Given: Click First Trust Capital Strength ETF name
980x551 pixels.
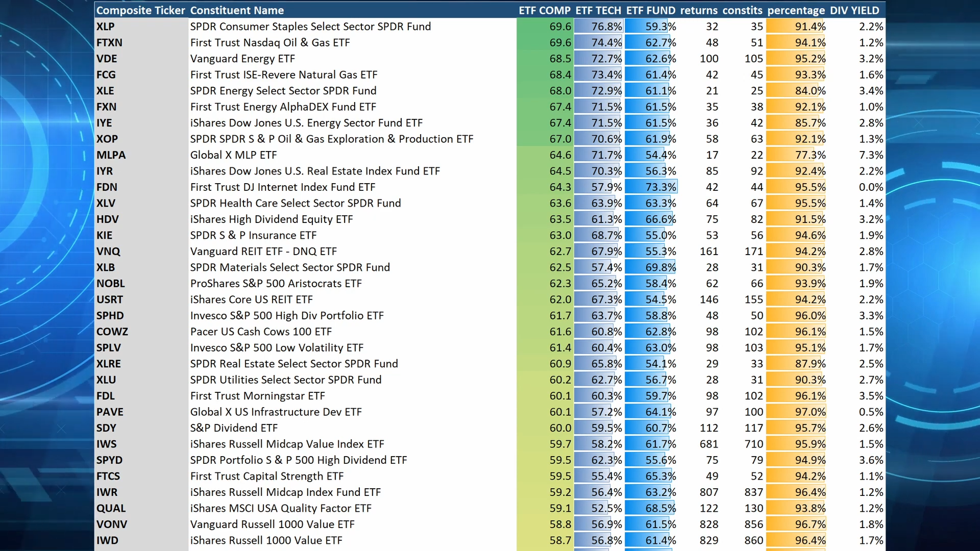Looking at the screenshot, I should (267, 477).
